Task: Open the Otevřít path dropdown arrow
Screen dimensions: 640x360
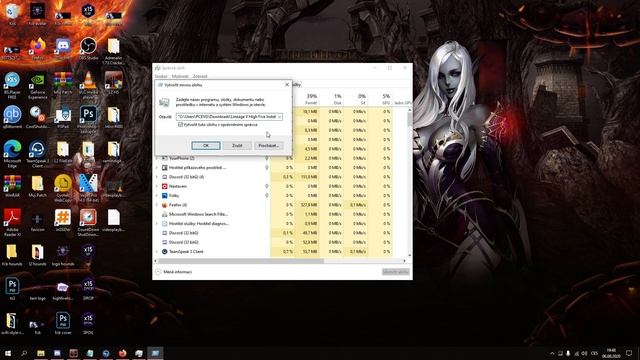Action: (279, 117)
